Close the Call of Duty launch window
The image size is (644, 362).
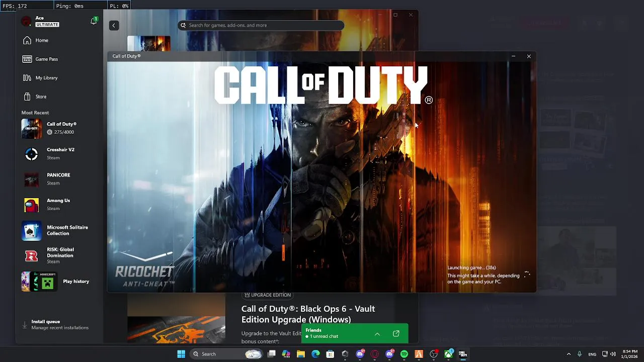(529, 56)
